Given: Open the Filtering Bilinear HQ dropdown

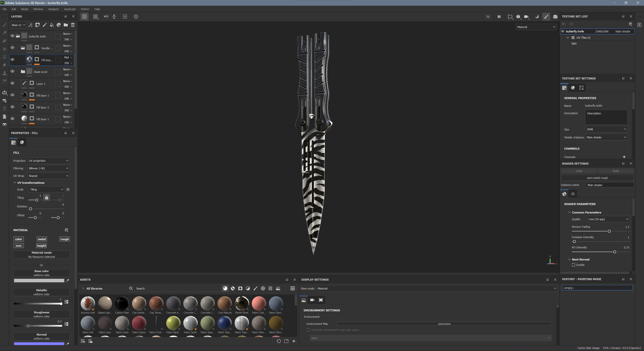Looking at the screenshot, I should click(48, 168).
